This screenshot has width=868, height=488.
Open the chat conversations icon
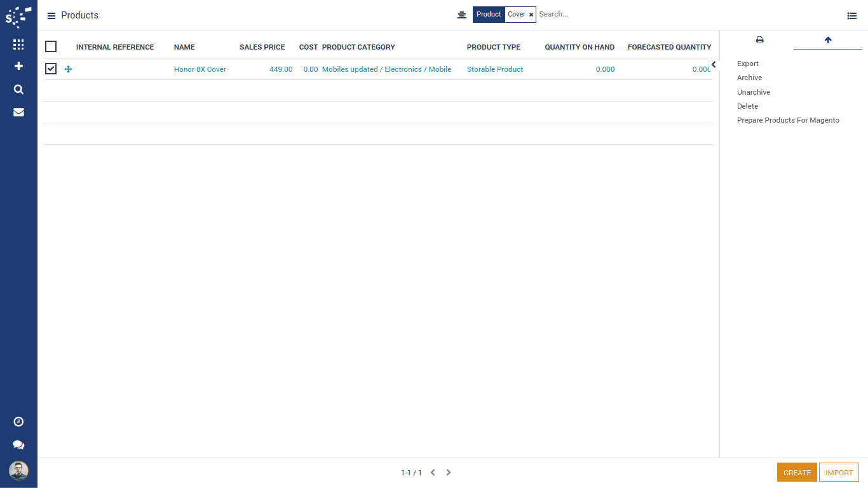pyautogui.click(x=18, y=445)
